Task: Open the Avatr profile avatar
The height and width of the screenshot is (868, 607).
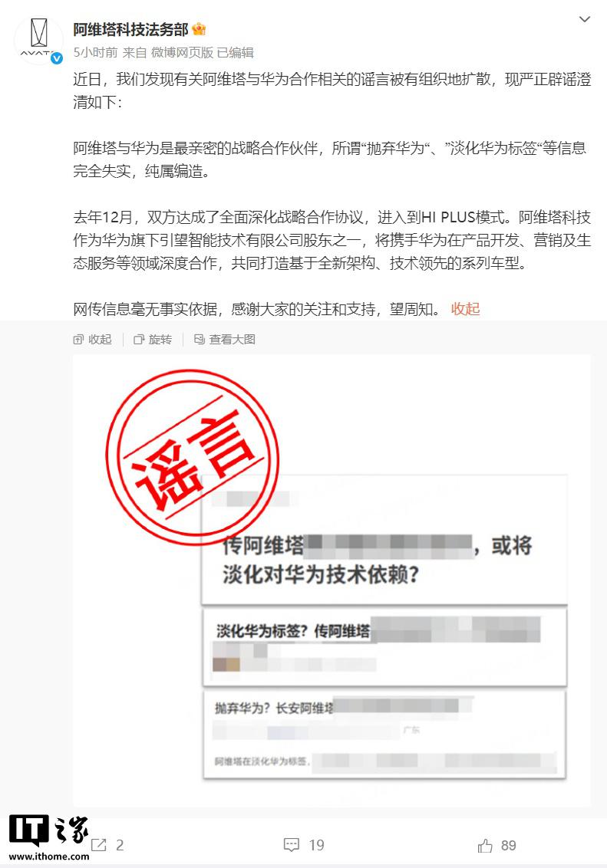Action: click(x=39, y=40)
